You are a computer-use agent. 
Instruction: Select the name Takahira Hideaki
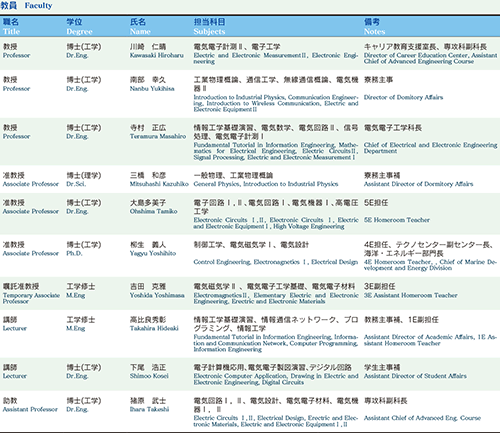coord(154,328)
